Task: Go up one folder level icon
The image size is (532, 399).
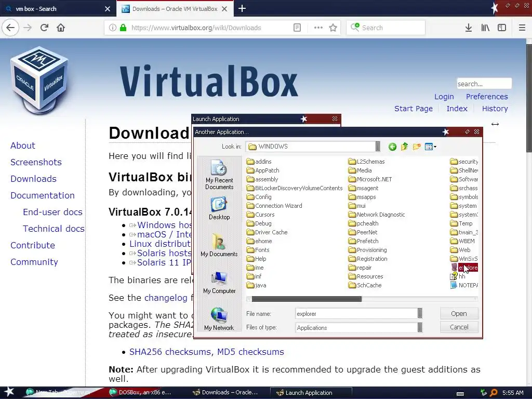Action: (x=404, y=147)
